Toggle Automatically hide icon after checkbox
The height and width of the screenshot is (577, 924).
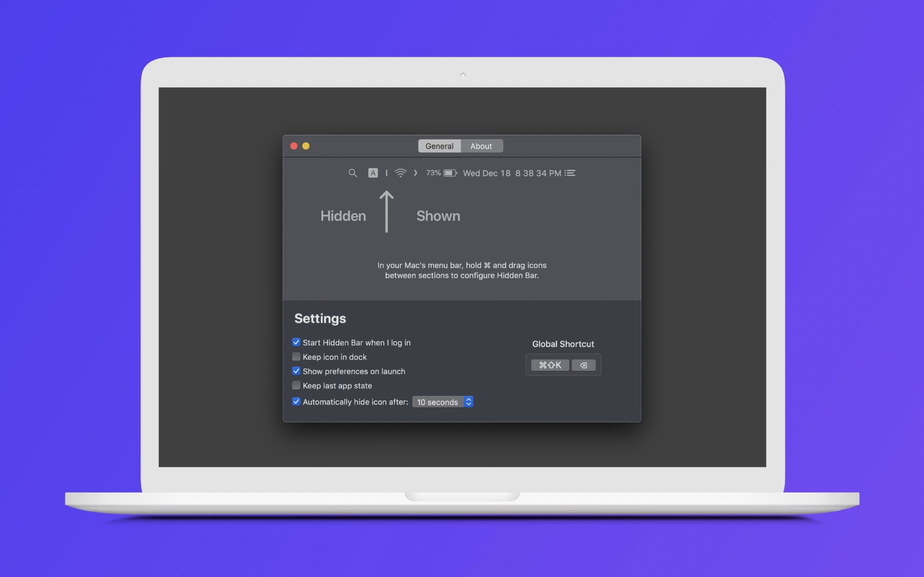click(x=296, y=402)
